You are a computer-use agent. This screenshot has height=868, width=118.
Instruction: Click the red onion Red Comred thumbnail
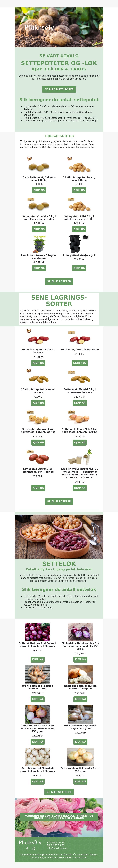tap(37, 632)
